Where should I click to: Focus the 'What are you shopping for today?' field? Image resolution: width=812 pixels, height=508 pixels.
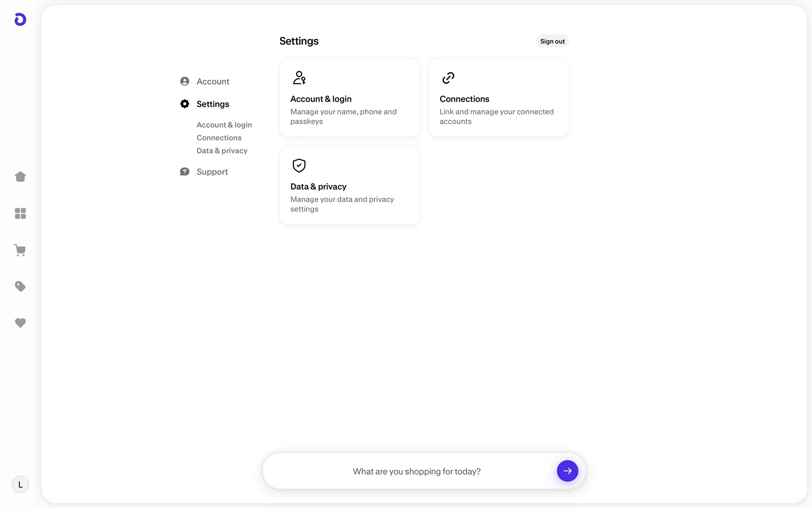point(417,471)
